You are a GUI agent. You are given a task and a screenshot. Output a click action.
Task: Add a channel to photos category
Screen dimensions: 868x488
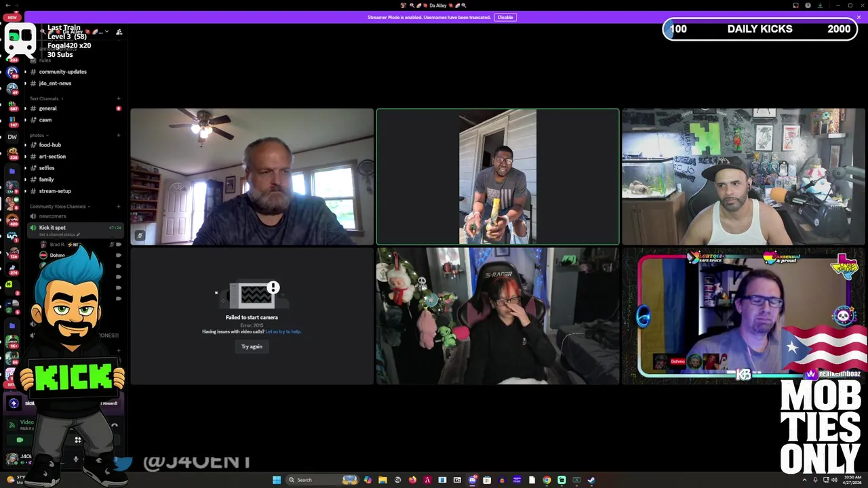click(119, 136)
